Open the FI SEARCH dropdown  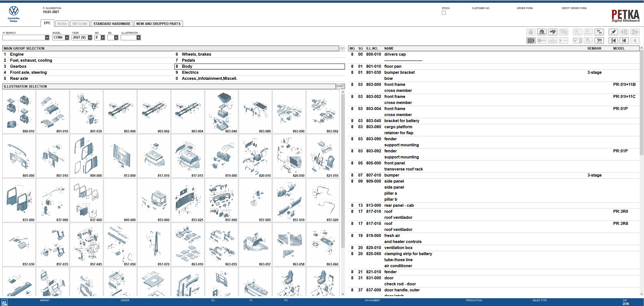pyautogui.click(x=47, y=38)
